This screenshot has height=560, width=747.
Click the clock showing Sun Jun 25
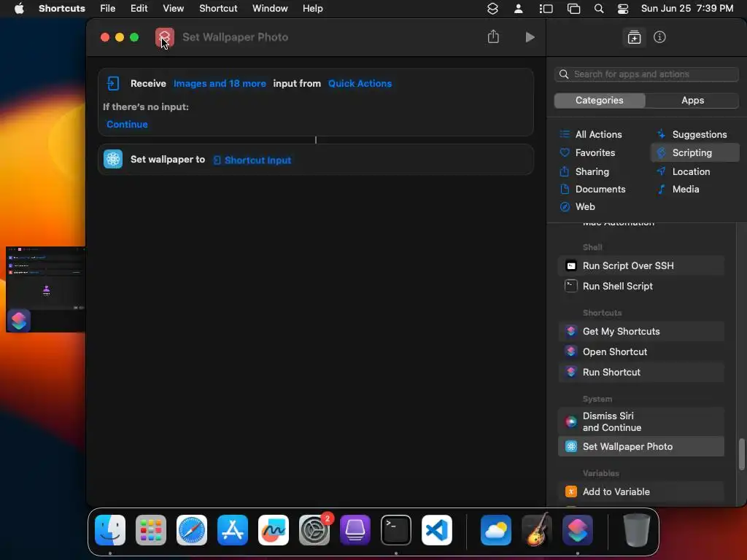coord(687,9)
